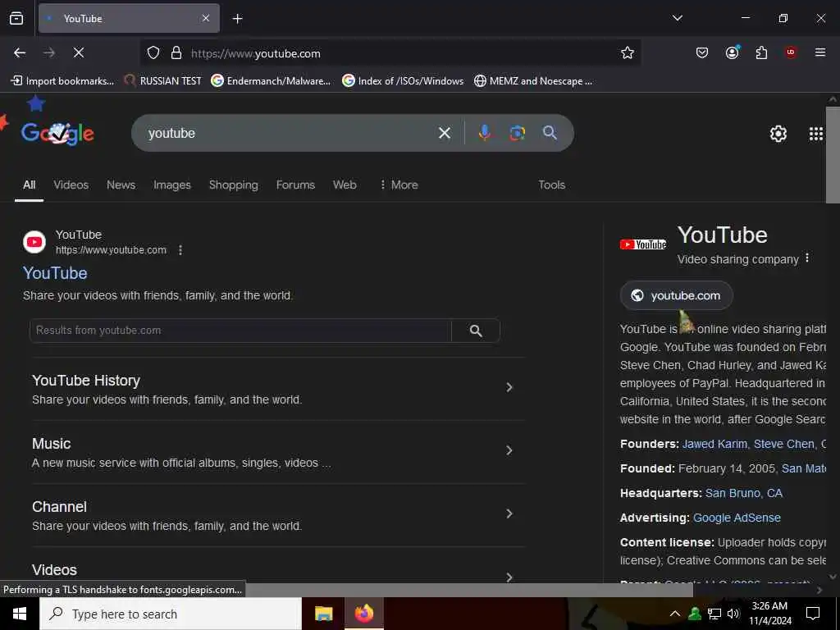Open Steve Chen founder link
The height and width of the screenshot is (630, 840).
[783, 444]
